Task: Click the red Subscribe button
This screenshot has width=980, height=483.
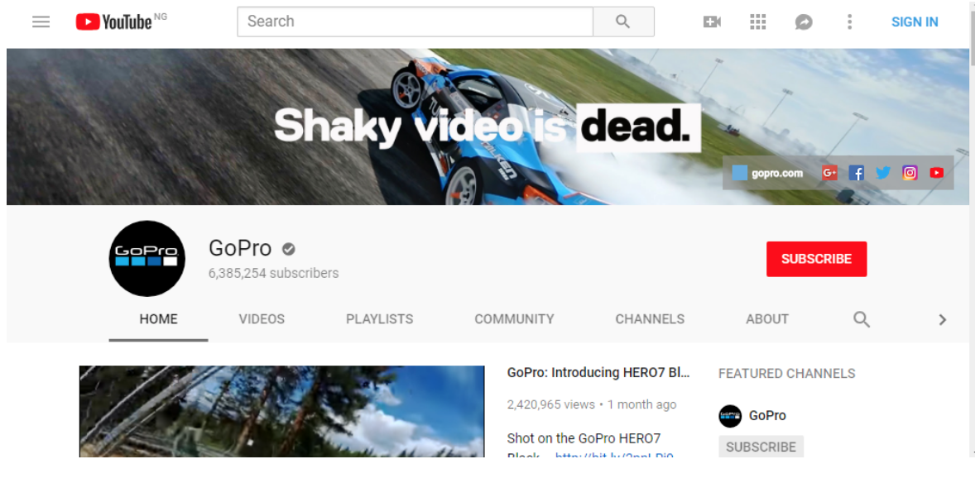Action: (x=816, y=259)
